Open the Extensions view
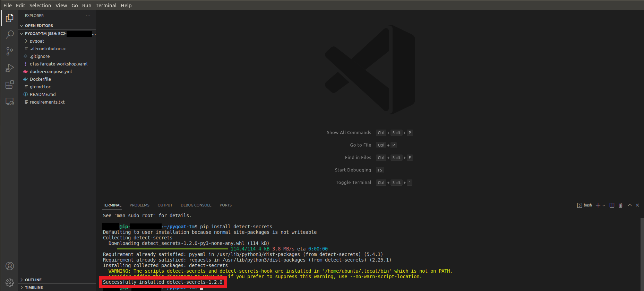Image resolution: width=644 pixels, height=291 pixels. point(10,85)
